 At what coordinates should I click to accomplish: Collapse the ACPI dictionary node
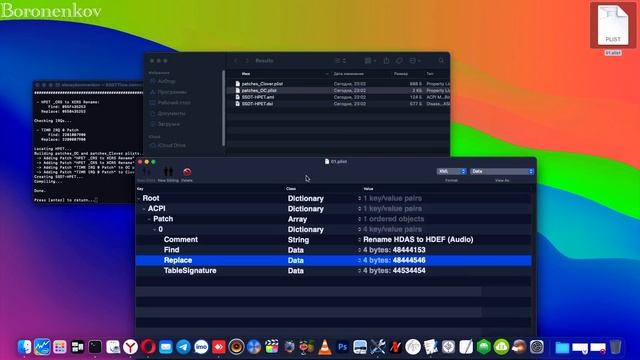[x=144, y=209]
